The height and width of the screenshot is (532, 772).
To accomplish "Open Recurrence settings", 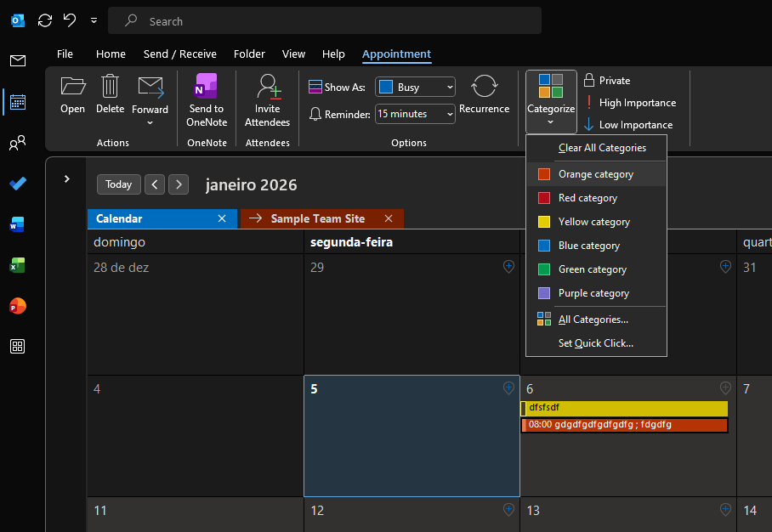I will click(x=484, y=95).
